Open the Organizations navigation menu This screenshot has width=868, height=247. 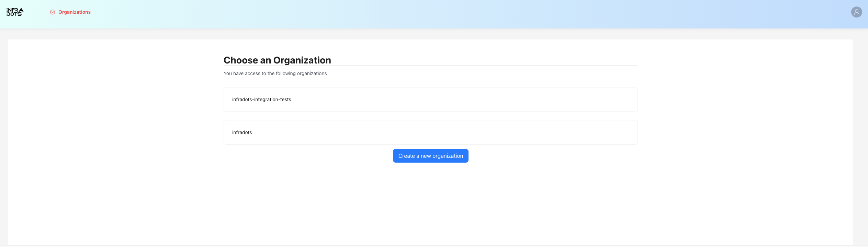pos(74,12)
